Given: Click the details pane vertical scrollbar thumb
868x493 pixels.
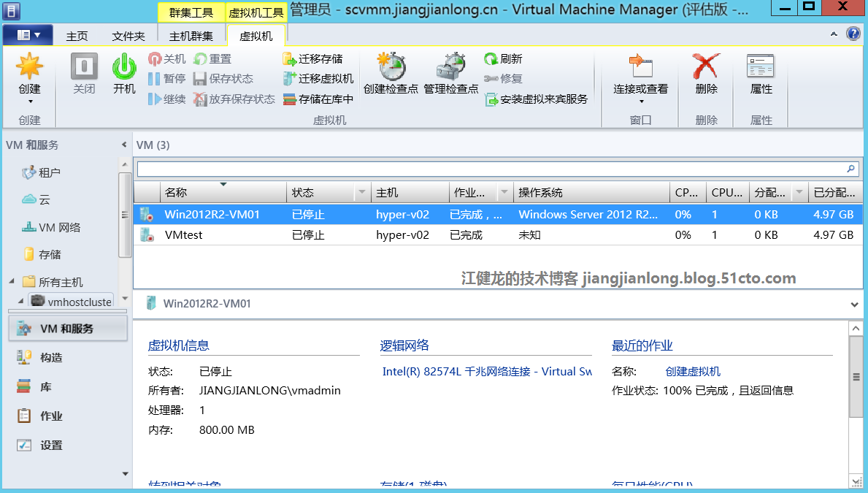Looking at the screenshot, I should [x=856, y=377].
